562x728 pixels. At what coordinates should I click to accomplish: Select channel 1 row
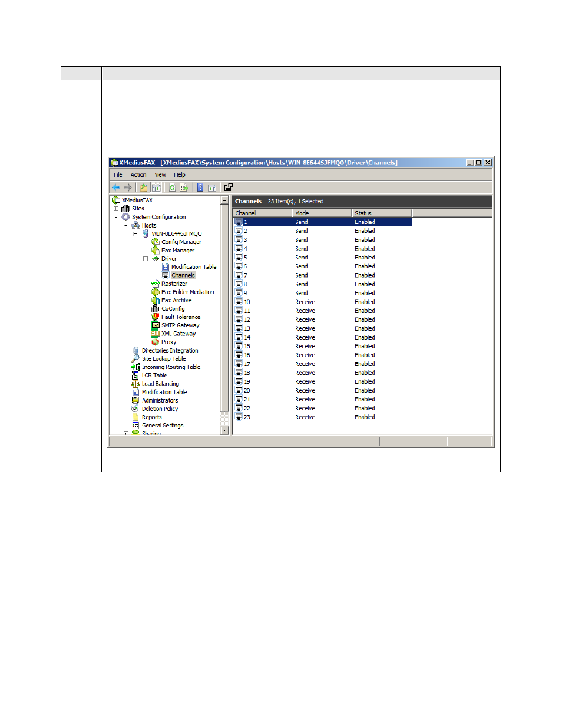(323, 222)
